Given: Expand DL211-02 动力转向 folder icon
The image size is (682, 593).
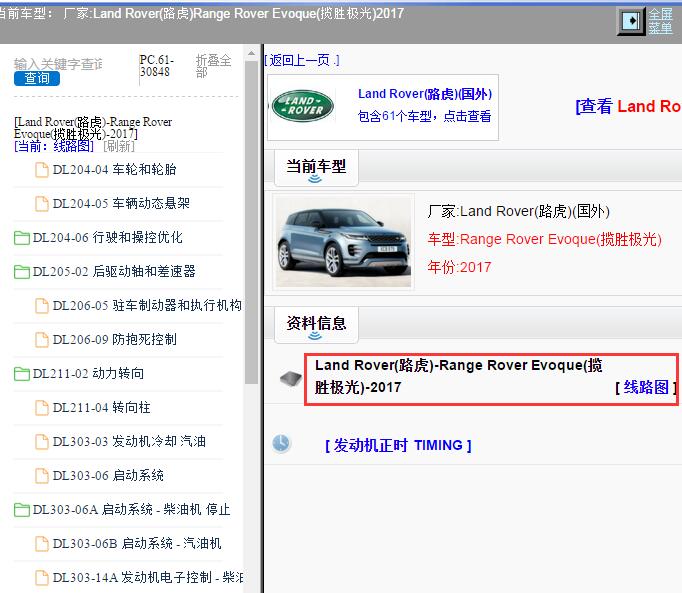Looking at the screenshot, I should (x=22, y=374).
